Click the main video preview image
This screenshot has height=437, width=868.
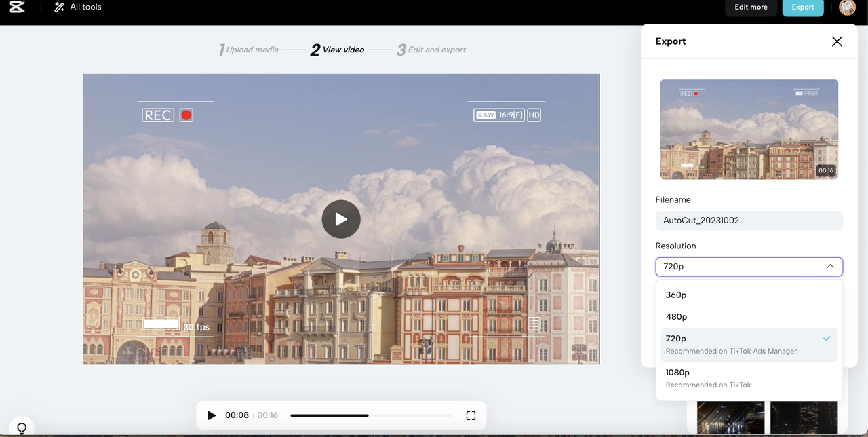[341, 219]
